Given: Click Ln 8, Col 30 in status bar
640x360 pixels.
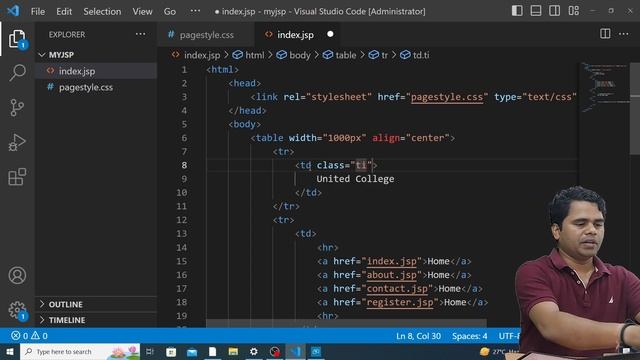Looking at the screenshot, I should [418, 336].
